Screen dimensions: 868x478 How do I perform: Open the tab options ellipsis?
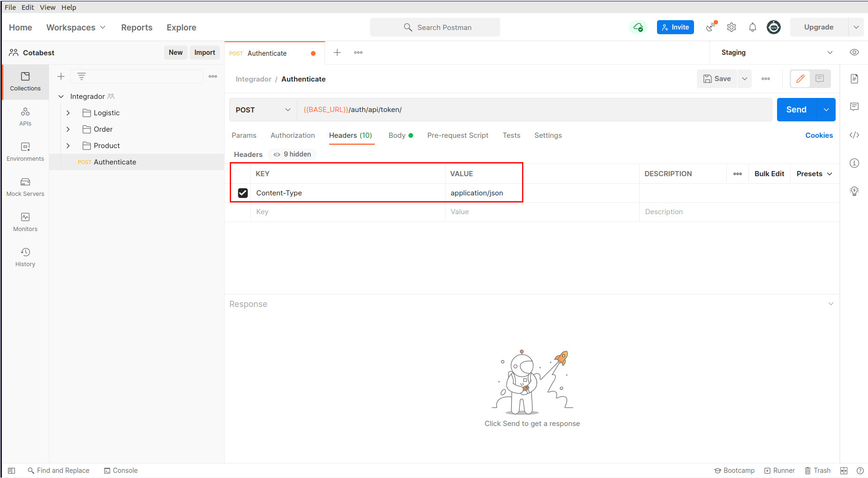click(x=358, y=52)
